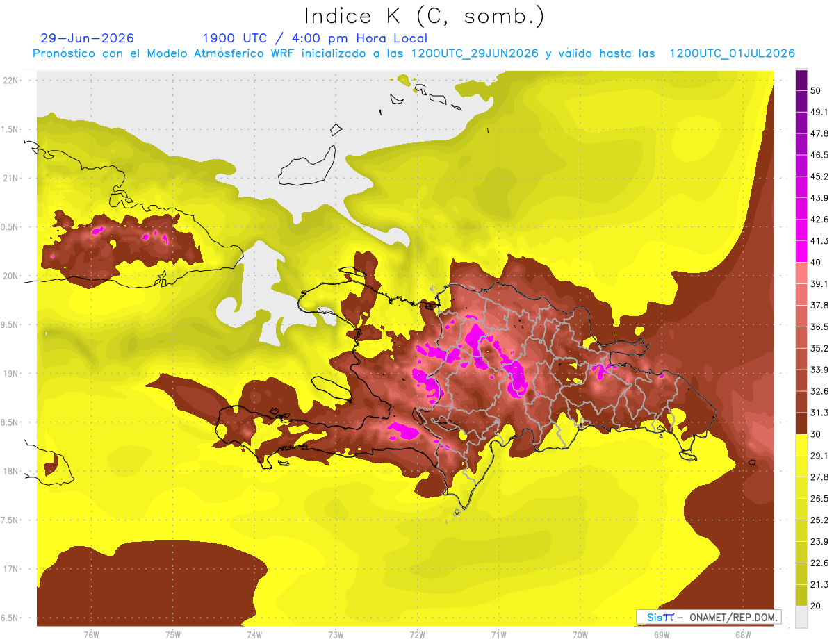Click the legend value '45.2'
834x644 pixels.
pos(819,177)
